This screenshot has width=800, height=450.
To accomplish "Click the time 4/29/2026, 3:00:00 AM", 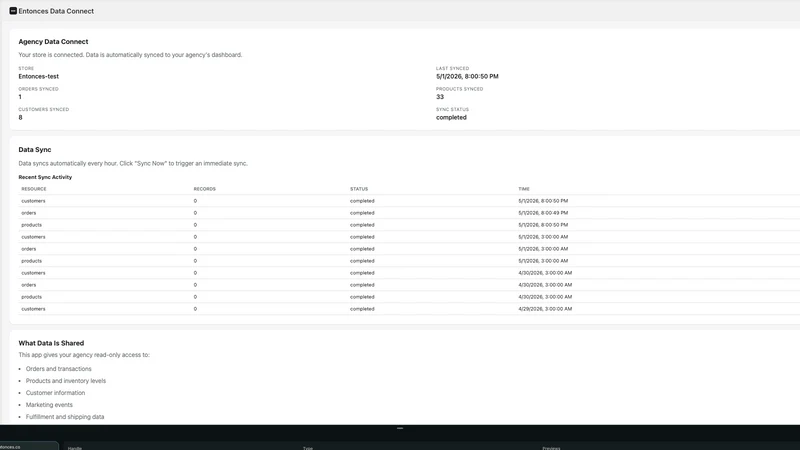I will pos(545,309).
